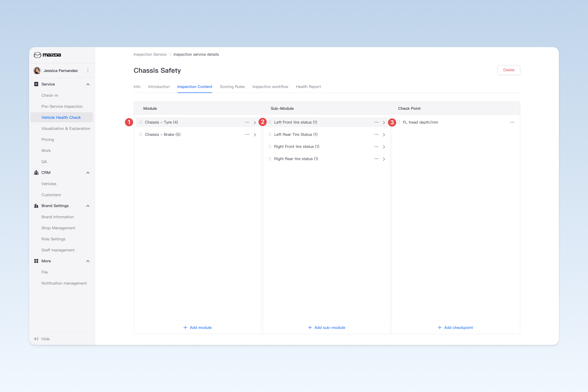Open Pre-Service Inspection in sidebar
Image resolution: width=588 pixels, height=392 pixels.
[x=62, y=106]
